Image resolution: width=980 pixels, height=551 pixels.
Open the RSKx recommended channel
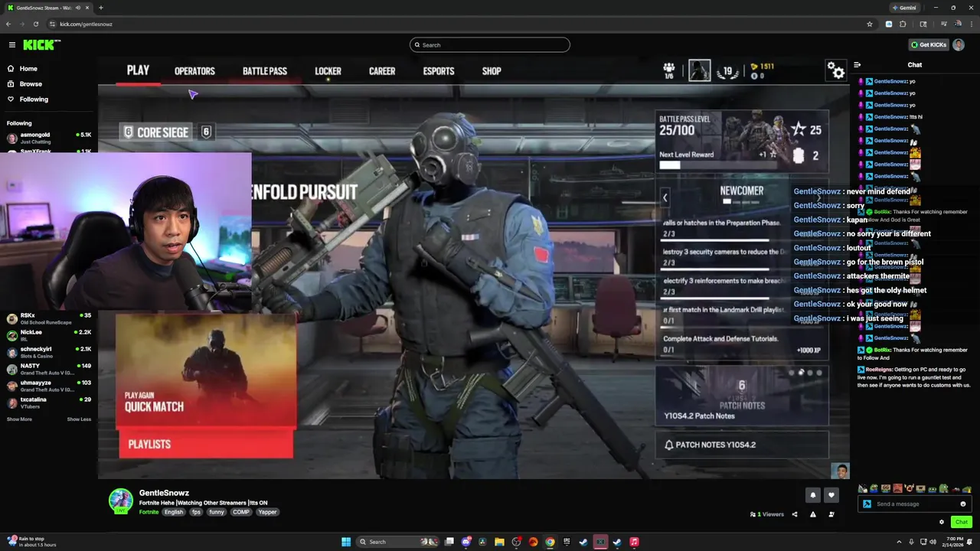tap(48, 318)
